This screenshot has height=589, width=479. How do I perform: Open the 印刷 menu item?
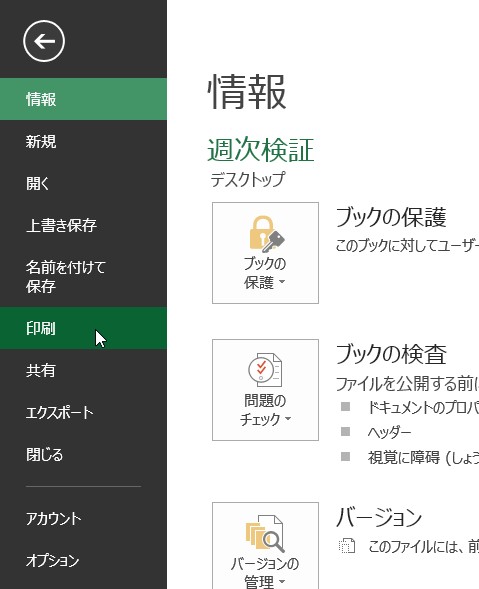83,328
